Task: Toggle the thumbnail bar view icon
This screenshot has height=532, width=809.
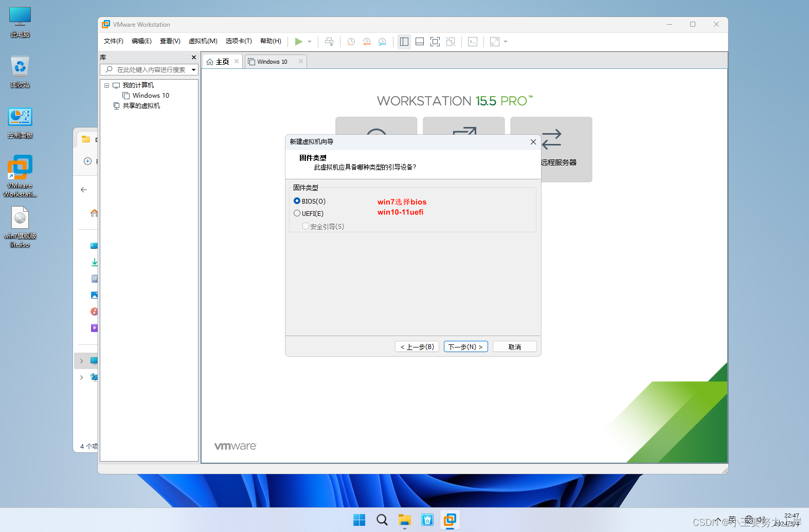Action: pyautogui.click(x=420, y=42)
